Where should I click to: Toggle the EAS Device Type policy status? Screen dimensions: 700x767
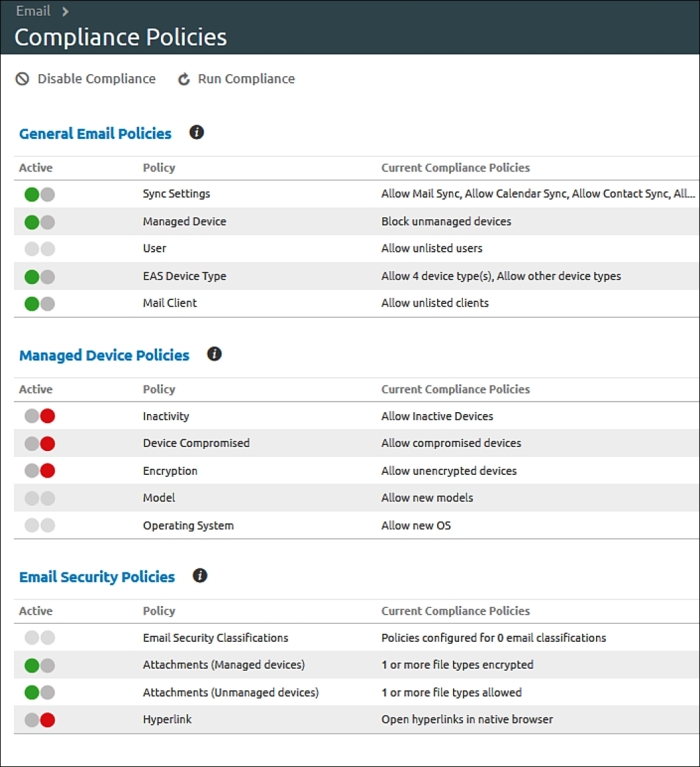pos(40,277)
